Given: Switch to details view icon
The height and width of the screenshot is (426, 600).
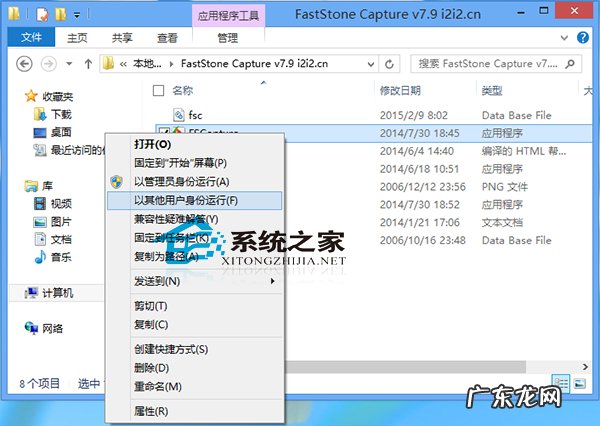Looking at the screenshot, I should (561, 383).
